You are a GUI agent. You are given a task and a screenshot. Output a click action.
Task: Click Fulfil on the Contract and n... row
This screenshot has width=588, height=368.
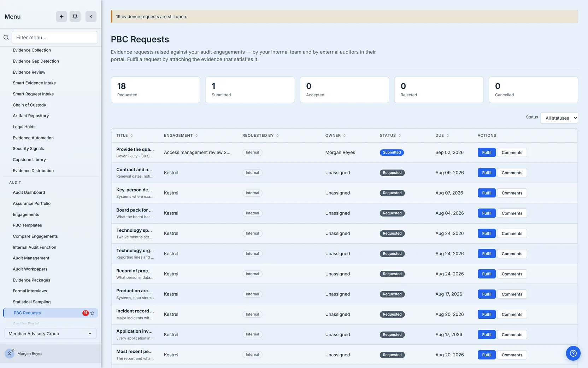point(487,173)
